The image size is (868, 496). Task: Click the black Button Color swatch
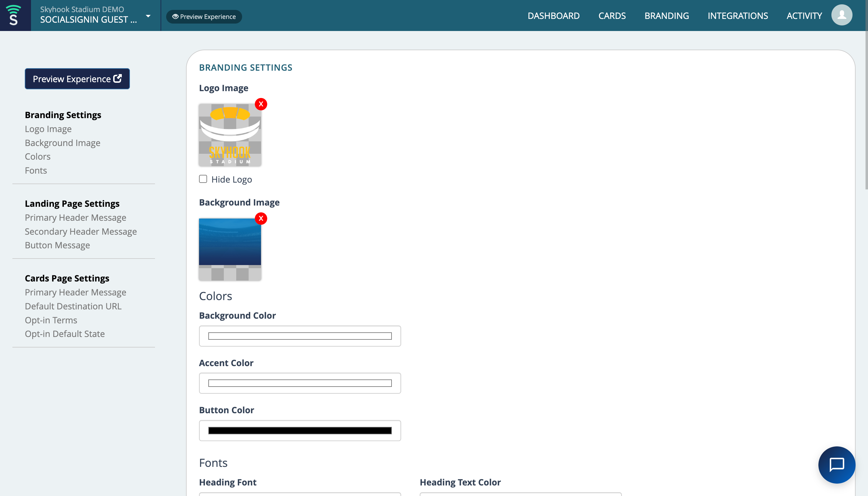[x=300, y=430]
